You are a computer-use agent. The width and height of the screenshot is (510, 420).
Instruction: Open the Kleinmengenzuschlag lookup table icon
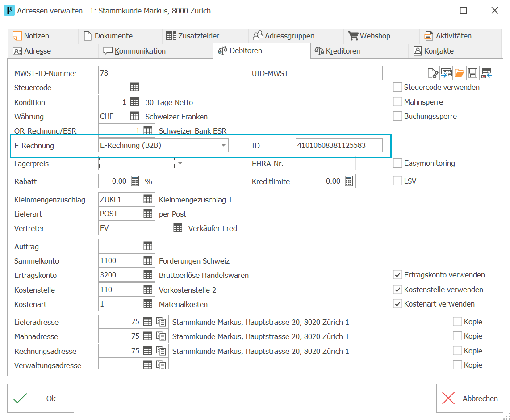(148, 199)
